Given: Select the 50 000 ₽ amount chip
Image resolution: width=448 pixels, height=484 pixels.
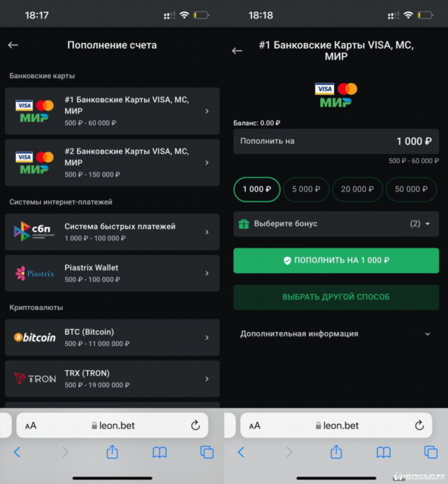Looking at the screenshot, I should point(411,189).
